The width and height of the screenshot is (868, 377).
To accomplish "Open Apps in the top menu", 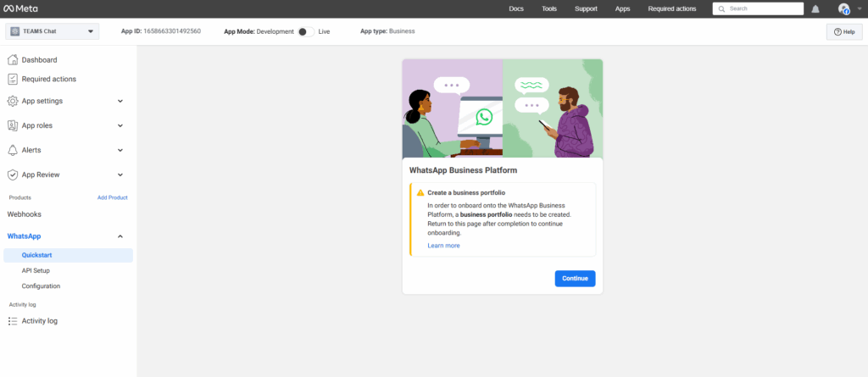I will pyautogui.click(x=622, y=8).
